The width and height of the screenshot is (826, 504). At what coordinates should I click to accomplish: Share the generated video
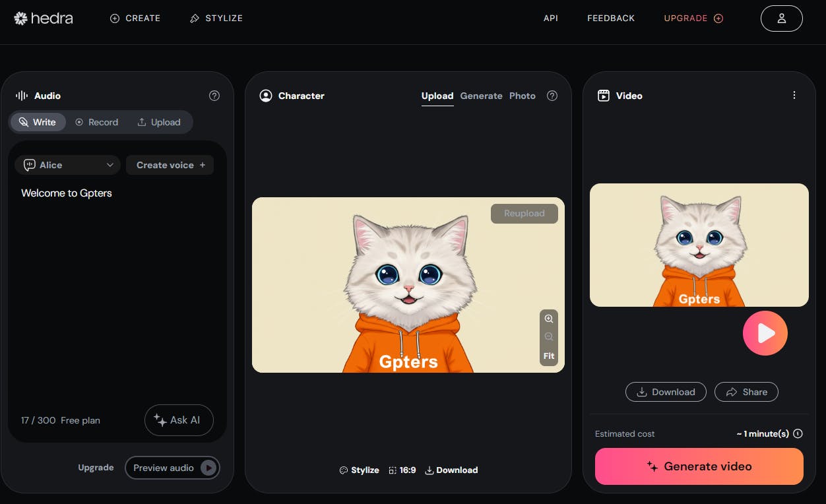pos(746,392)
